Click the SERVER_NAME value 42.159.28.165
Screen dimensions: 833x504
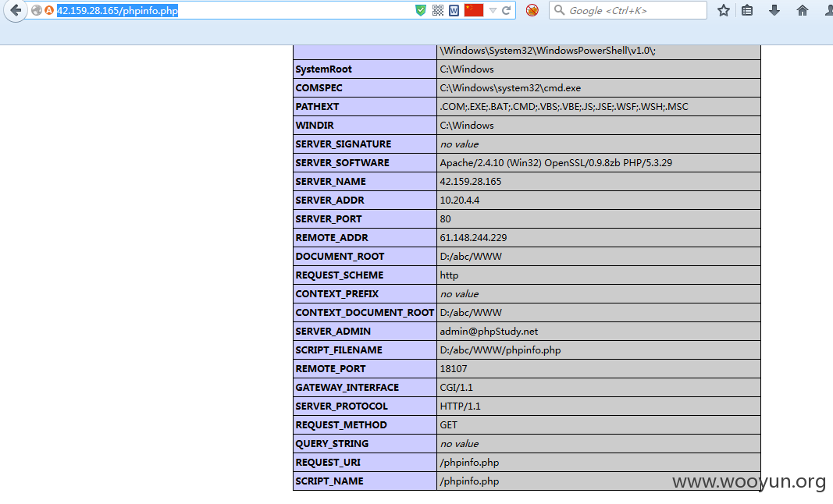coord(470,182)
